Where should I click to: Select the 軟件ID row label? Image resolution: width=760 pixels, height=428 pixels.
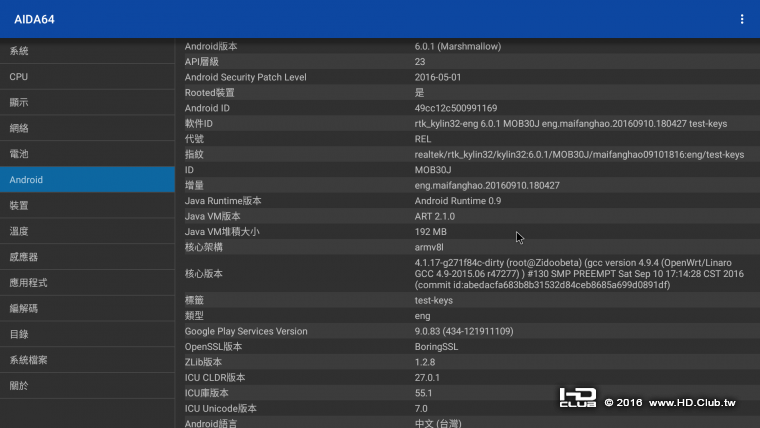coord(199,124)
